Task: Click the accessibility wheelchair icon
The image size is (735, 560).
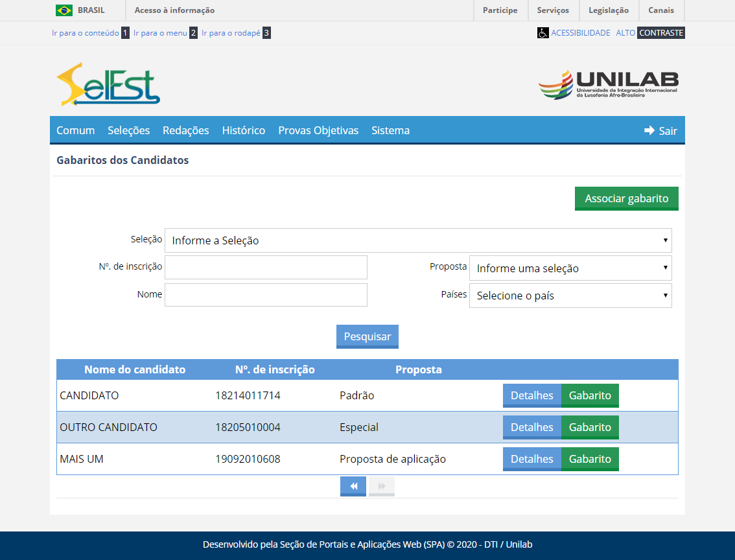Action: coord(542,33)
